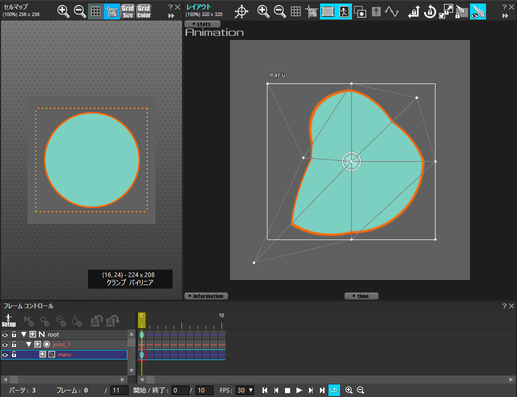The height and width of the screenshot is (397, 517).
Task: Toggle lock on the maru part
Action: click(x=14, y=354)
